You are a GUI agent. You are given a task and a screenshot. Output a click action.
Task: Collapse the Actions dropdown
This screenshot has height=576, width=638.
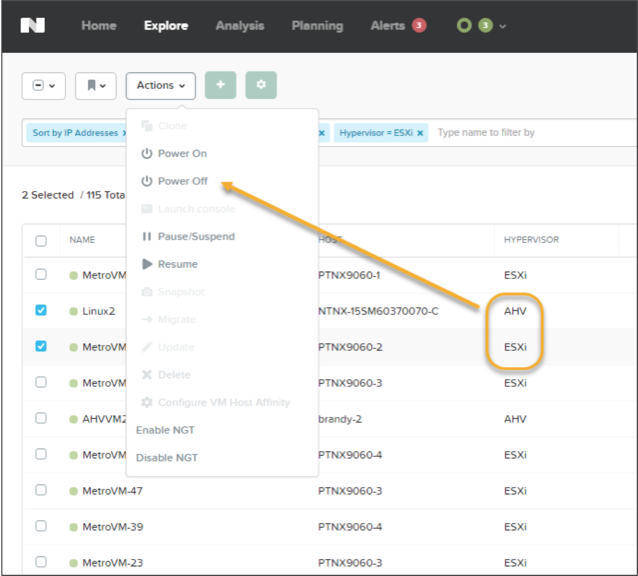161,85
